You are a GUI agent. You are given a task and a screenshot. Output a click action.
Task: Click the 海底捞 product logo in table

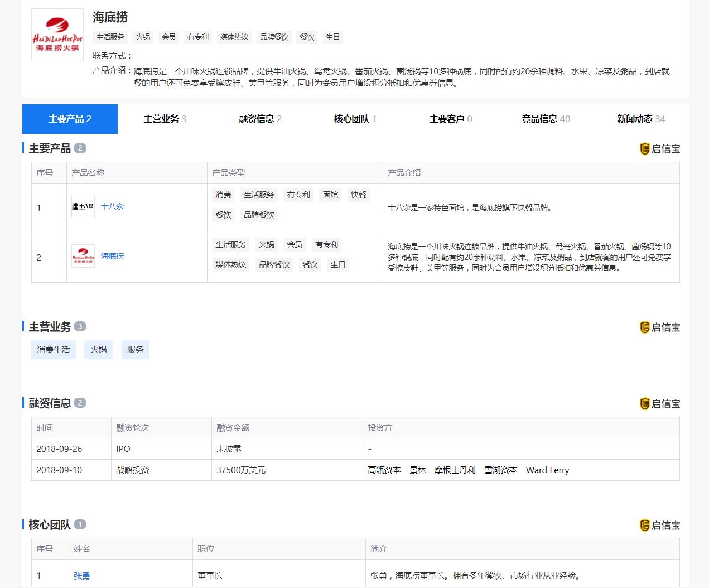[83, 257]
